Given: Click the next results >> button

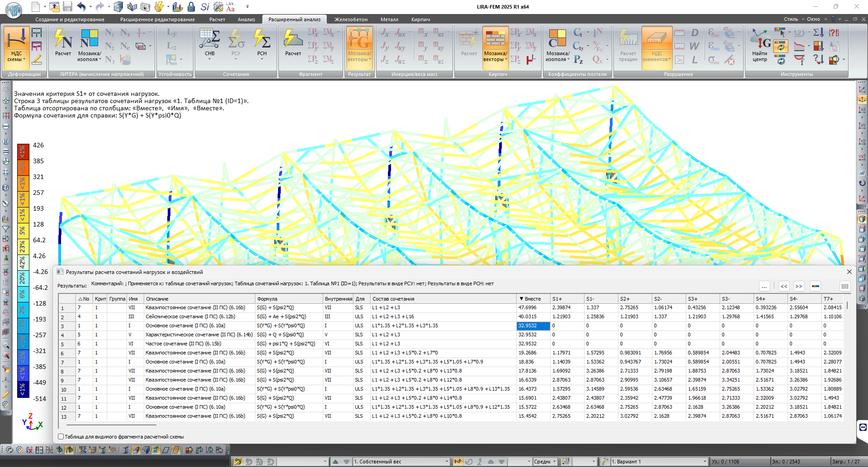Looking at the screenshot, I should (799, 286).
